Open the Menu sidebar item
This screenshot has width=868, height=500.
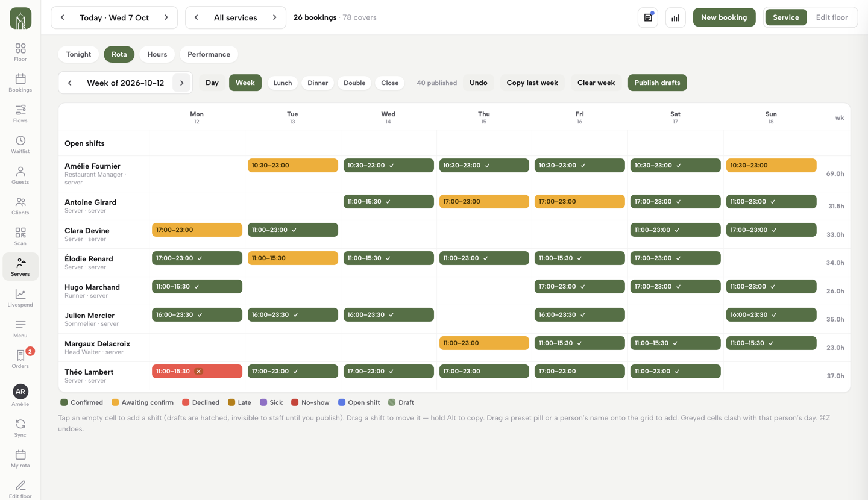[20, 328]
